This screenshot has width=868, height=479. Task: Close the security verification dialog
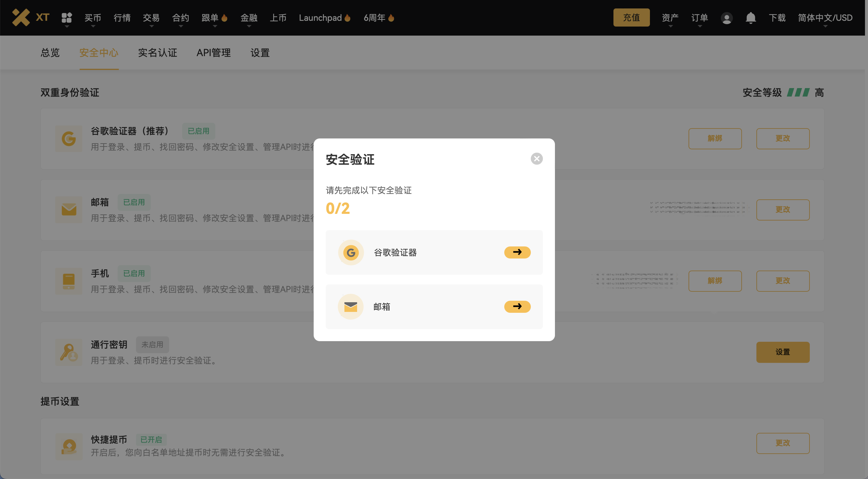[x=537, y=159]
